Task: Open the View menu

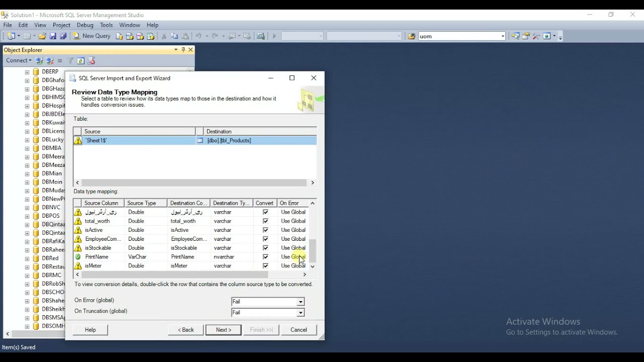Action: point(40,25)
